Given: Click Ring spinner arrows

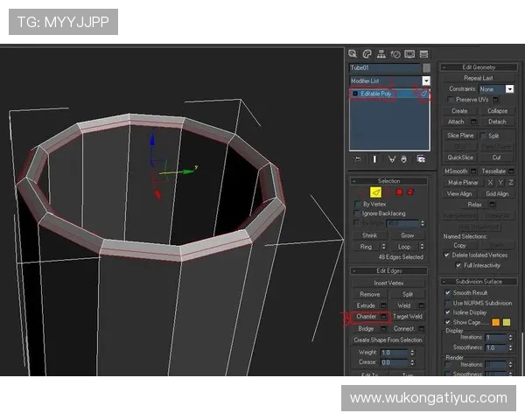Looking at the screenshot, I should pyautogui.click(x=384, y=247).
